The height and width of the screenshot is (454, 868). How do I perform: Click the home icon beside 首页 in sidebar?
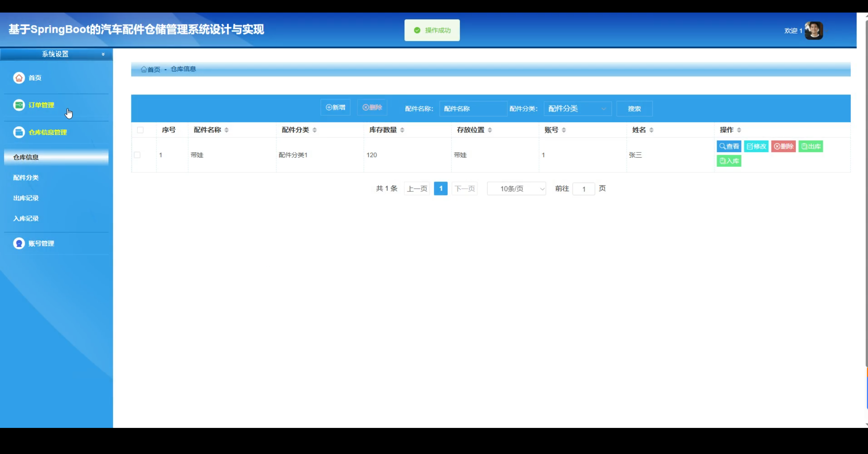[19, 78]
